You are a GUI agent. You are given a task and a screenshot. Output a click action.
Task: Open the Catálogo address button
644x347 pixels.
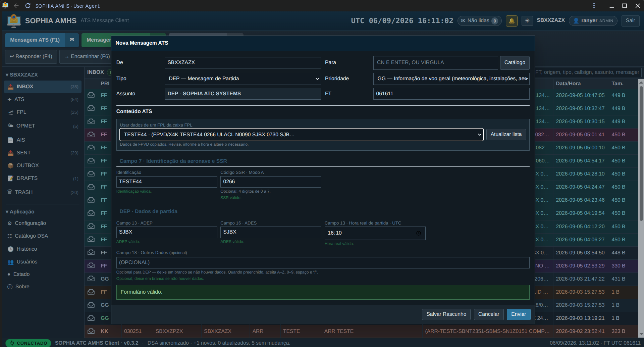pyautogui.click(x=515, y=62)
